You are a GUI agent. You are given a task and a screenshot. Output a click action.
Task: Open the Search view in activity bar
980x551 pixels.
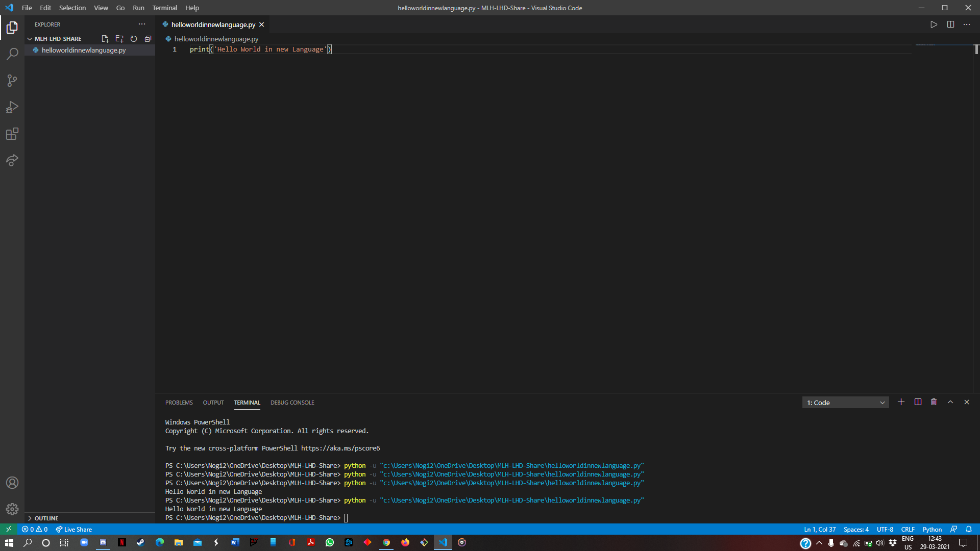(12, 54)
